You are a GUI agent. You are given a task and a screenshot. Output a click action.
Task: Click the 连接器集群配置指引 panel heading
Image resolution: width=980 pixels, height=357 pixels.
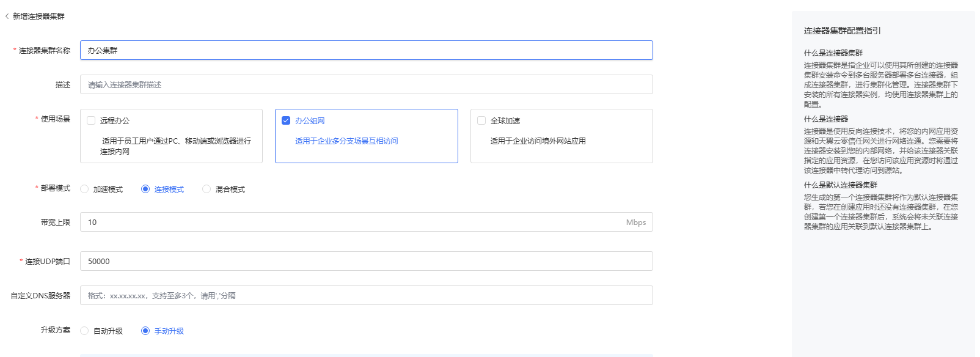[842, 31]
